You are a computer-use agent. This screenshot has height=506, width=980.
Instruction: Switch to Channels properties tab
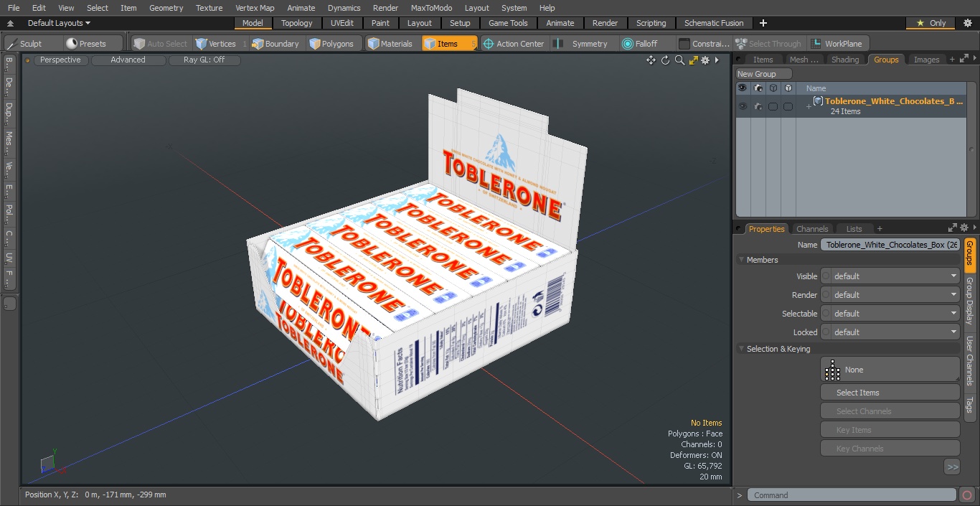click(x=812, y=229)
